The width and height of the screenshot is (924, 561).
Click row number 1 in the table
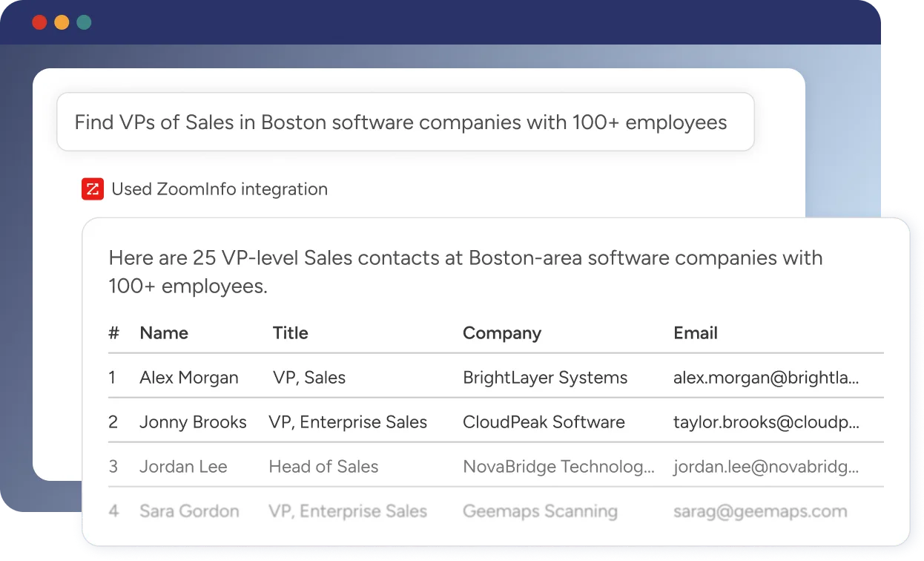112,378
